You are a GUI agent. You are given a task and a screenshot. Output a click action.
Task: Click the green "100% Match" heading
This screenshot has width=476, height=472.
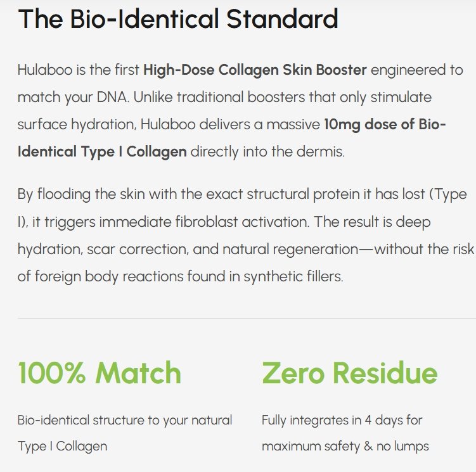point(100,373)
